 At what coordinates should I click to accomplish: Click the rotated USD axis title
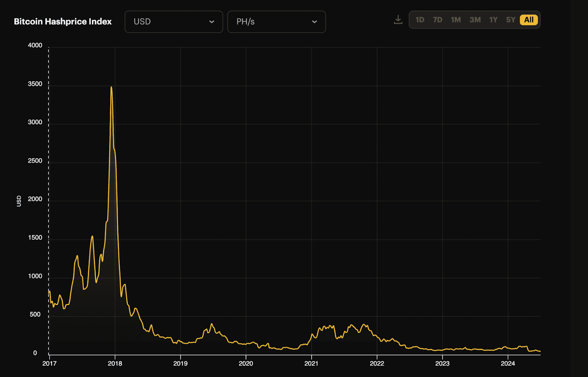19,201
